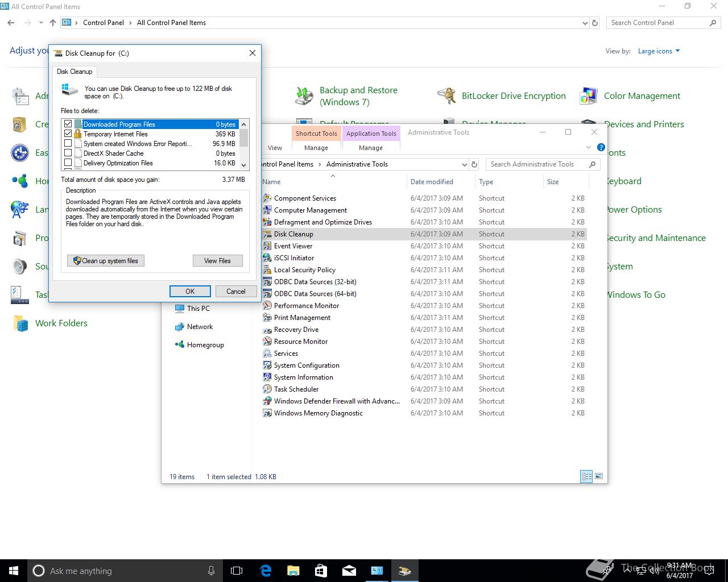Image resolution: width=728 pixels, height=582 pixels.
Task: Open Security and Maintenance
Action: 655,238
